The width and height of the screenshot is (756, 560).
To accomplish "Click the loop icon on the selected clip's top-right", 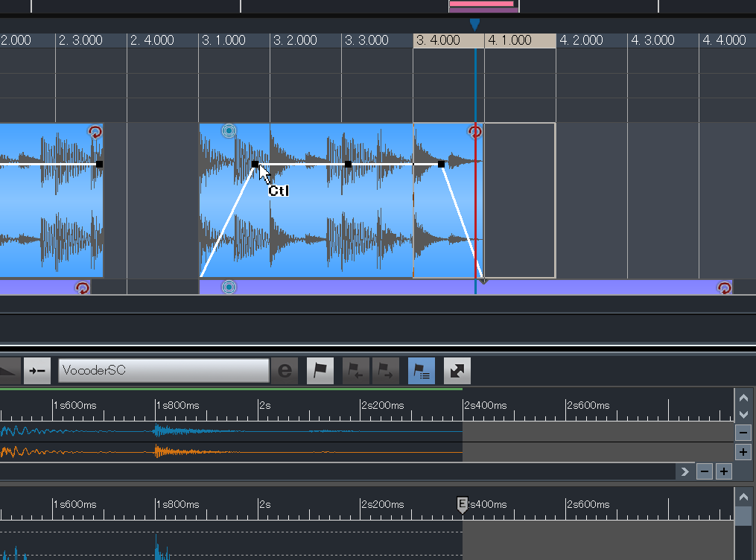I will (x=474, y=132).
